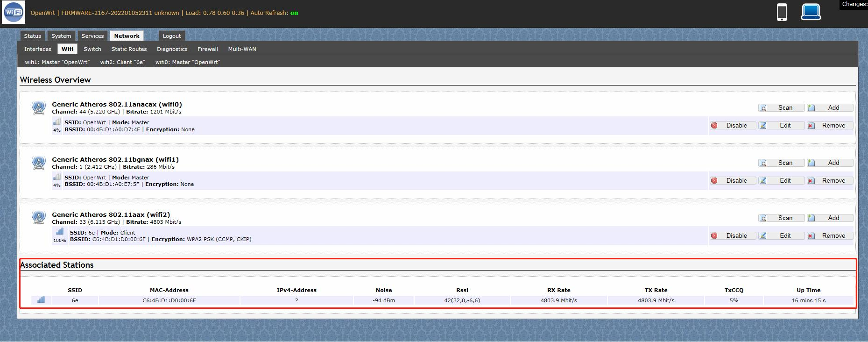Go to the Interfaces subtab
The height and width of the screenshot is (342, 868).
(38, 49)
